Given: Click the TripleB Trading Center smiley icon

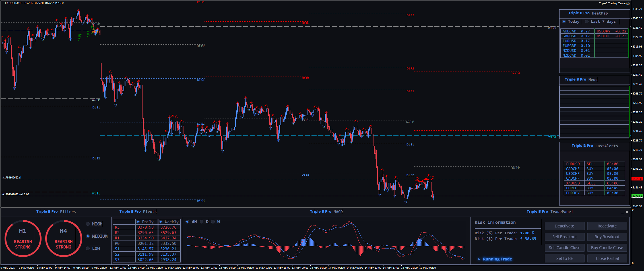Looking at the screenshot, I should tap(628, 3).
